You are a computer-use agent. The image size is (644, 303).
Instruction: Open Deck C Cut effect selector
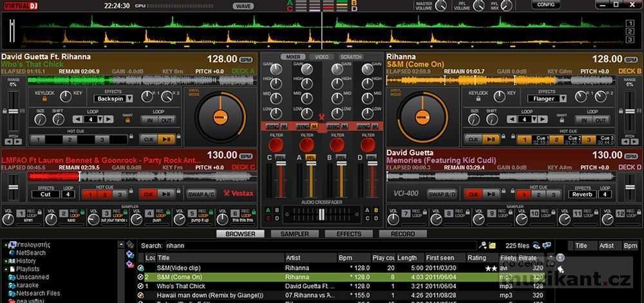pyautogui.click(x=45, y=194)
